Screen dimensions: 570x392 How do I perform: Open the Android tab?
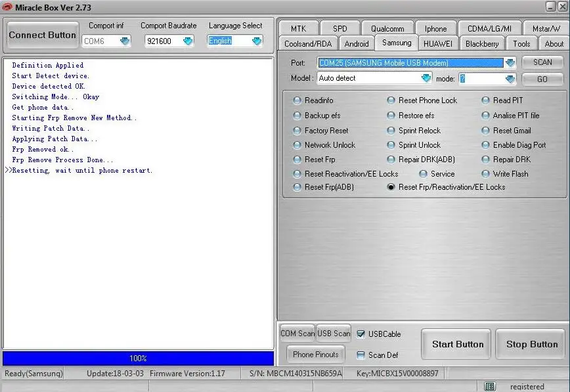[x=356, y=43]
